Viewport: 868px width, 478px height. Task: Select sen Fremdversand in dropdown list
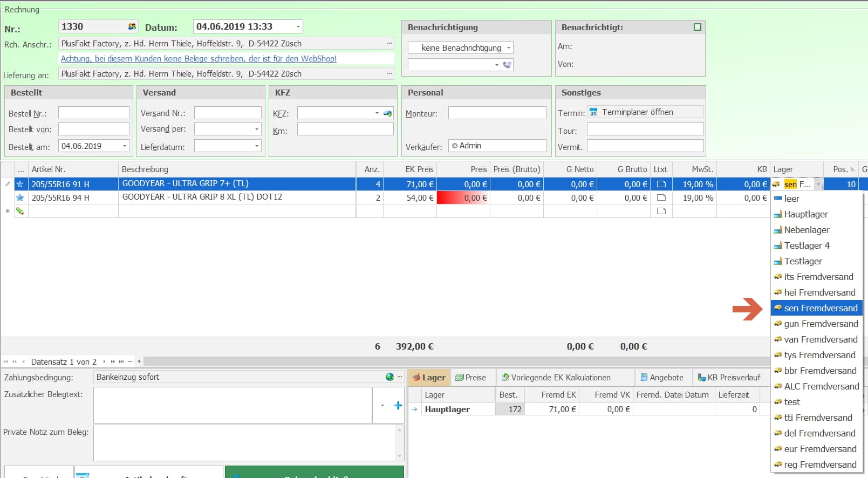(817, 308)
